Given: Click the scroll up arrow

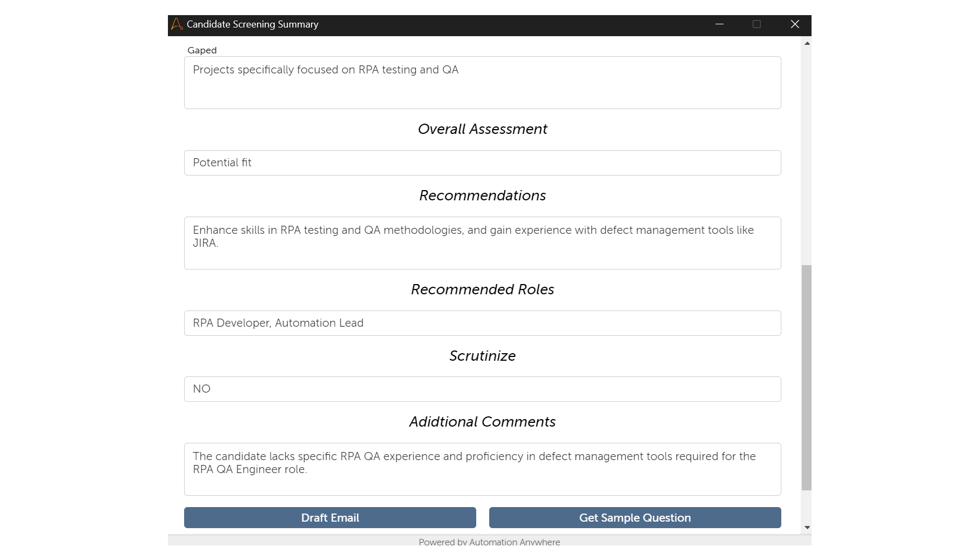Looking at the screenshot, I should 807,43.
